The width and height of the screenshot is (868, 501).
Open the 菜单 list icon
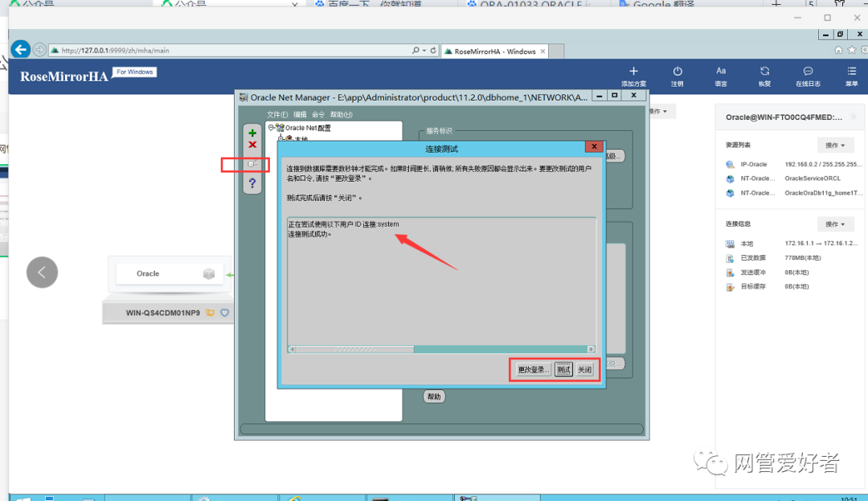tap(851, 71)
